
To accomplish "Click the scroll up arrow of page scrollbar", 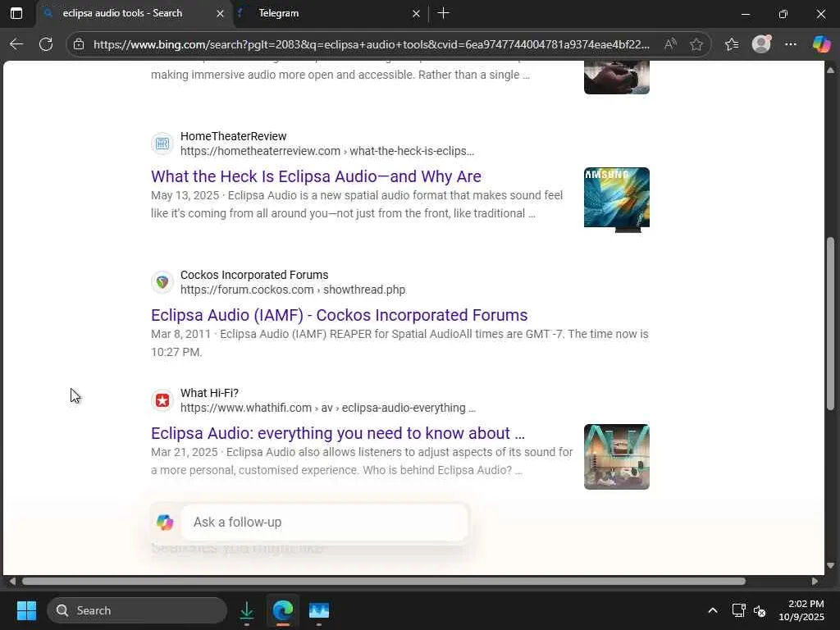I will tap(830, 71).
